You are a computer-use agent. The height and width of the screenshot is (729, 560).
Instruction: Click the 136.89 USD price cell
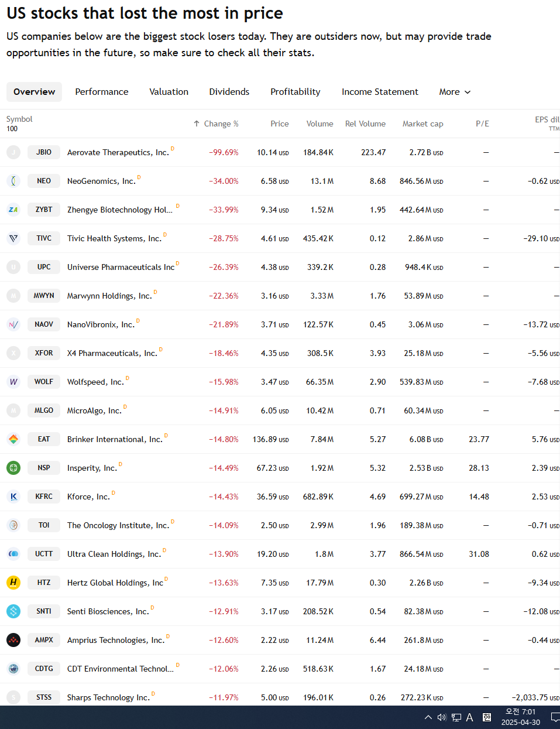coord(271,439)
